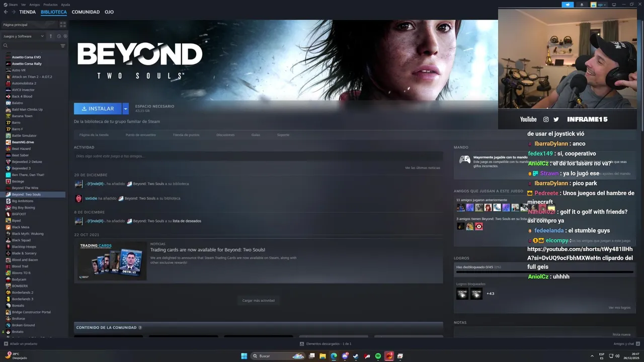Click the Nota nueva button
Screen dimensions: 644x362
click(x=621, y=334)
